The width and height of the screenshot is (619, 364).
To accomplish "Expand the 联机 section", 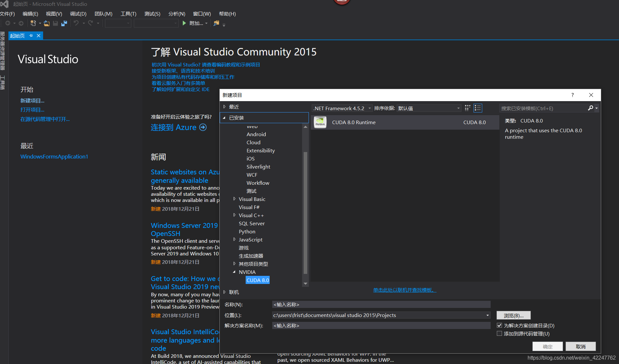I will tap(224, 292).
